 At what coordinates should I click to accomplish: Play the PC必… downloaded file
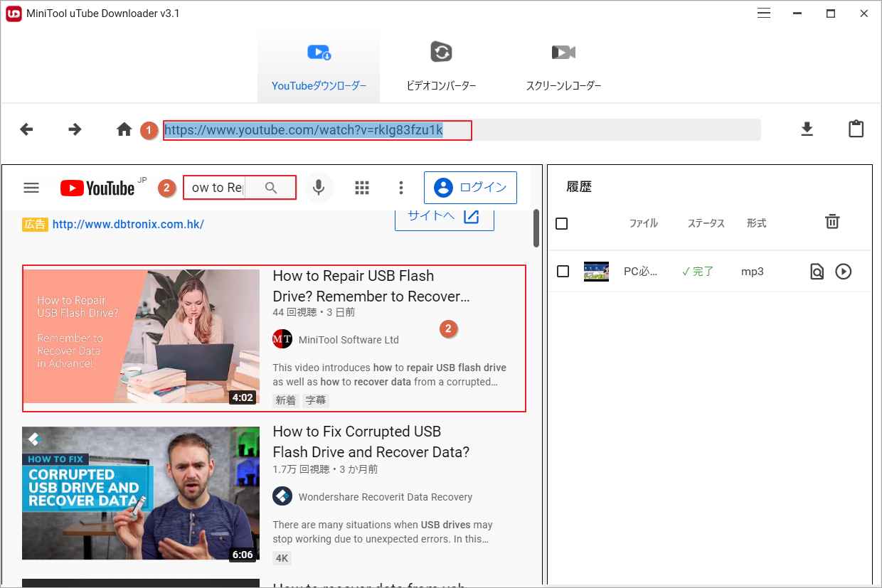click(x=844, y=272)
